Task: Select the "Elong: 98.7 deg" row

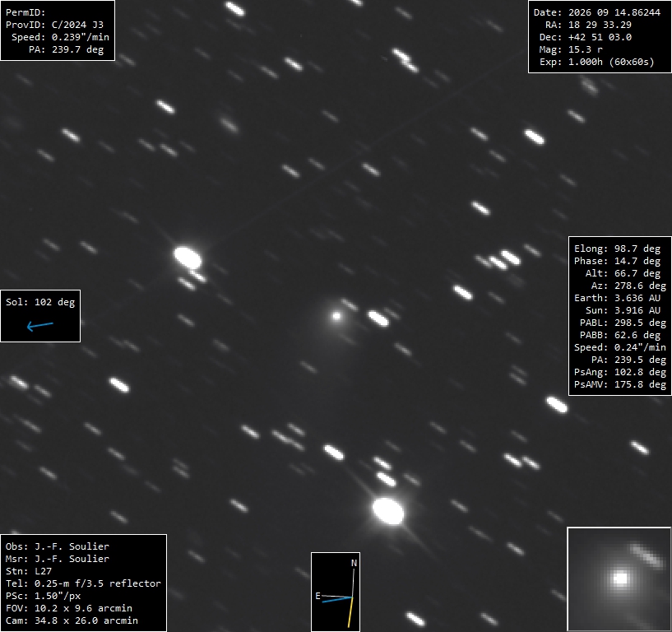Action: (617, 249)
